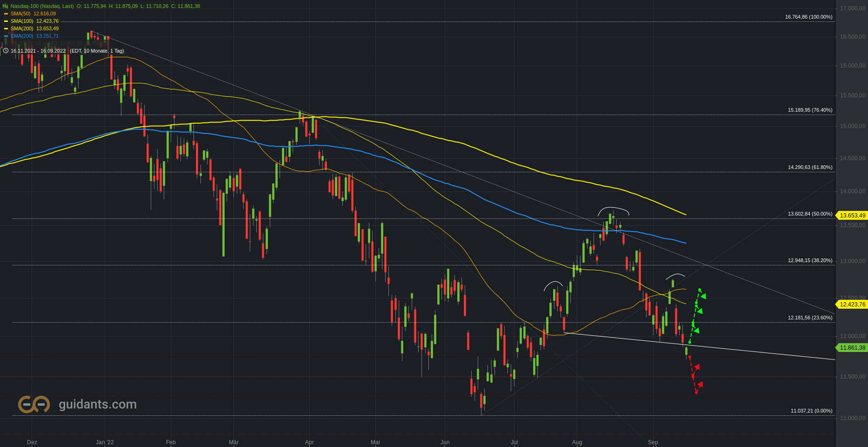868x447 pixels.
Task: Select the SMA(100) indicator label
Action: [22, 21]
